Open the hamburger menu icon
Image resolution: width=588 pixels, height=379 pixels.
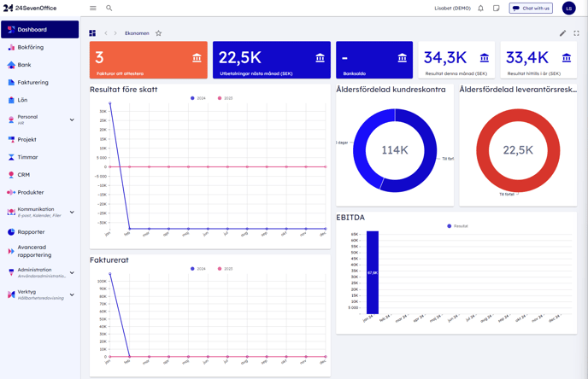click(x=93, y=9)
